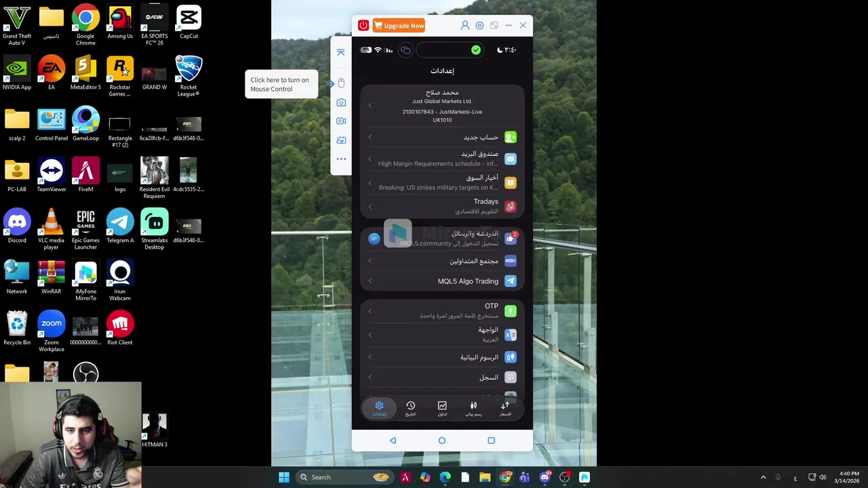Tap the Android home circle button

(x=442, y=441)
